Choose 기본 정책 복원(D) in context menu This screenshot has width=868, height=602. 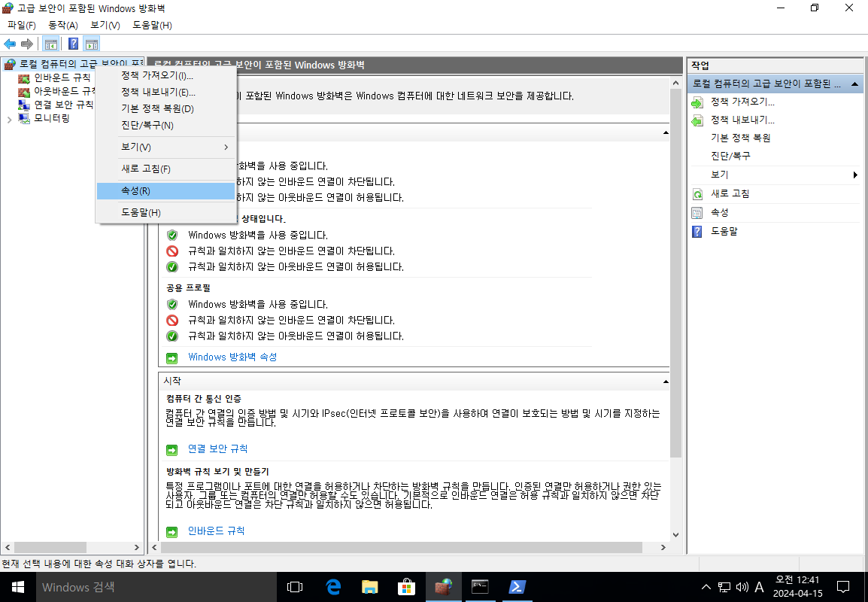pos(166,108)
